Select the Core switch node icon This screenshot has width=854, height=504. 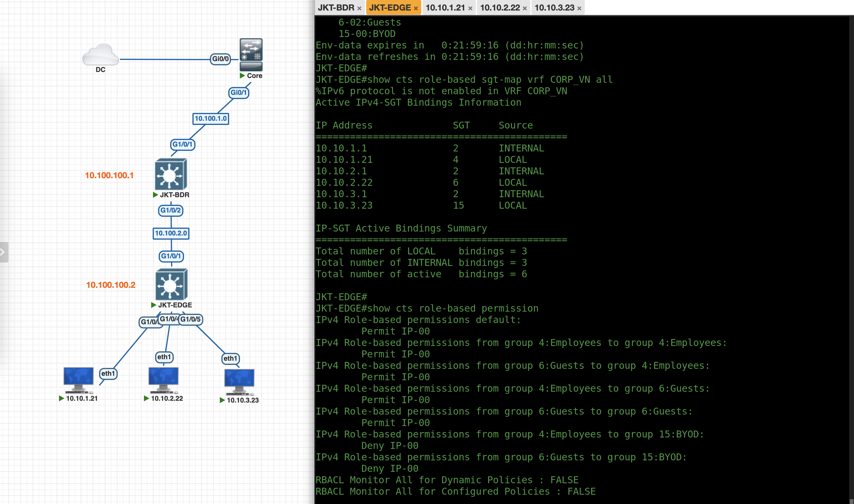(251, 54)
